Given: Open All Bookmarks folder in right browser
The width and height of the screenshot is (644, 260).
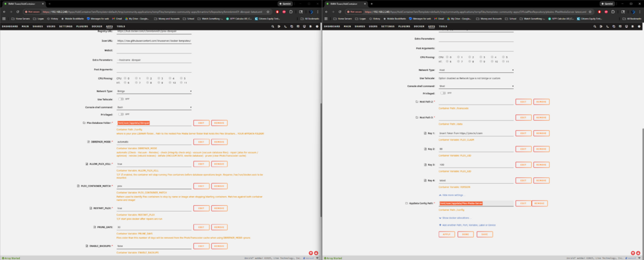Looking at the screenshot, I should pyautogui.click(x=632, y=19).
